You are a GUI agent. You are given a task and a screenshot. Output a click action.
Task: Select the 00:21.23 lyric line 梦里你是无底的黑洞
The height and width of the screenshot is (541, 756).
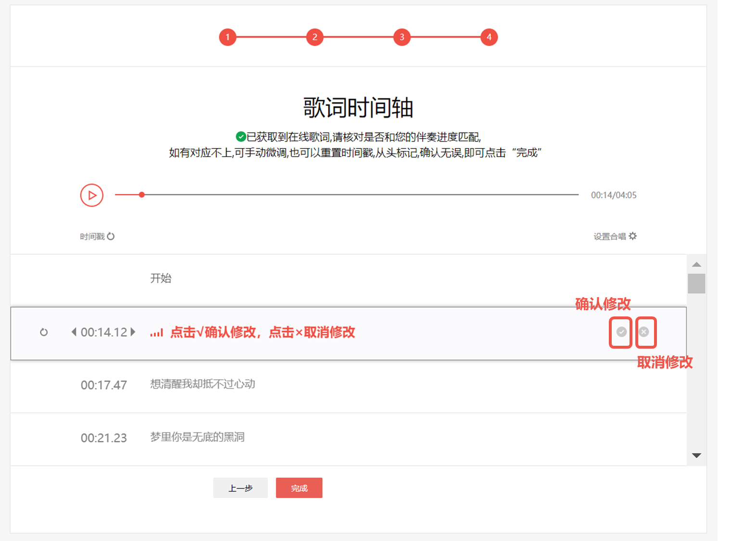(x=197, y=437)
